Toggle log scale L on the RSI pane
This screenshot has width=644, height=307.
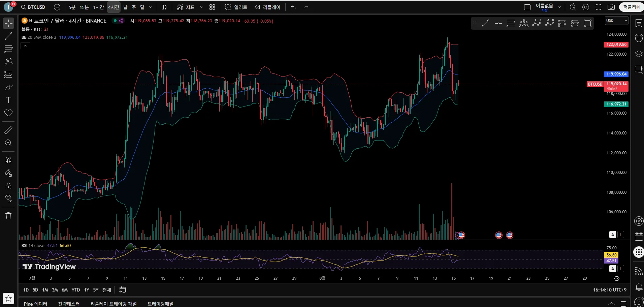point(621,269)
